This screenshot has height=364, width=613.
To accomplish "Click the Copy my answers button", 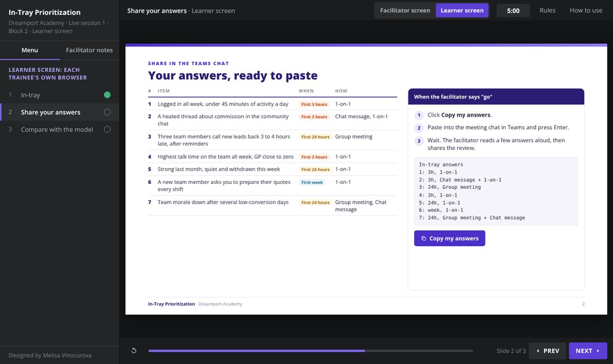I will (x=449, y=239).
